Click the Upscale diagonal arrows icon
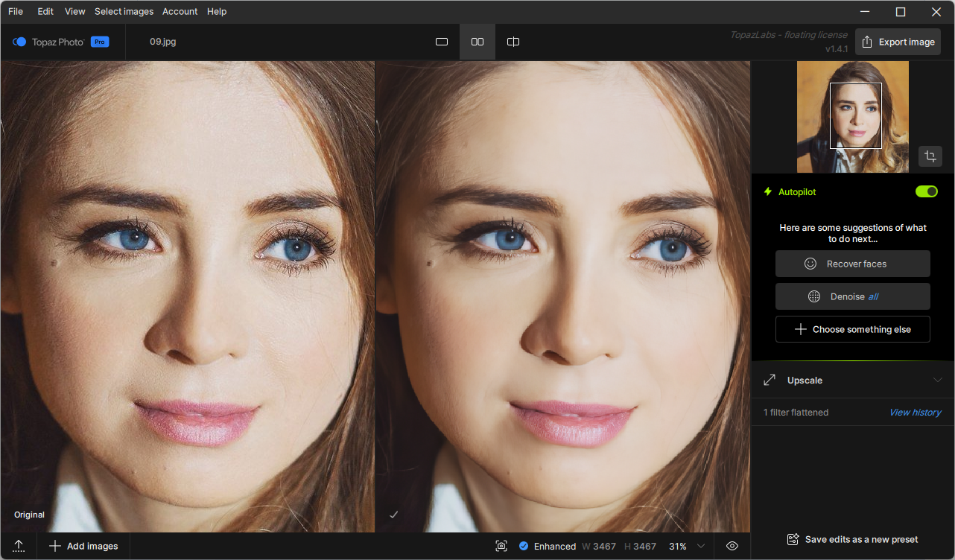 pos(770,381)
